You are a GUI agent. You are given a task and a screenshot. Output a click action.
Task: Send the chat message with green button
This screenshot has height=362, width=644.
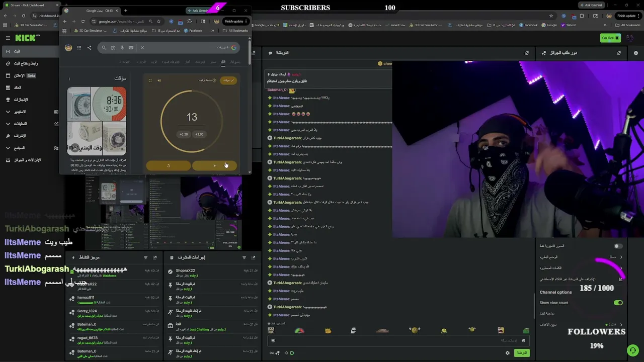click(522, 353)
